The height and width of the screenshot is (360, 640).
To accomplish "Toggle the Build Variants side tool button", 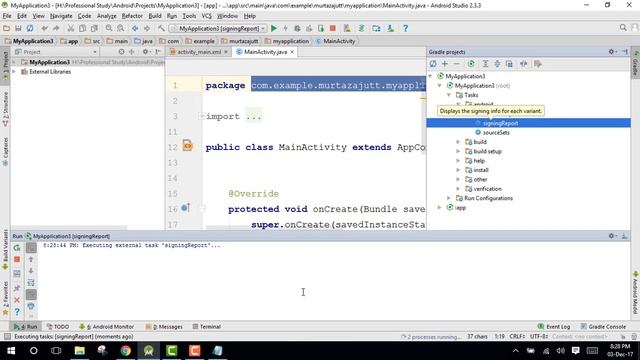I will pyautogui.click(x=5, y=250).
